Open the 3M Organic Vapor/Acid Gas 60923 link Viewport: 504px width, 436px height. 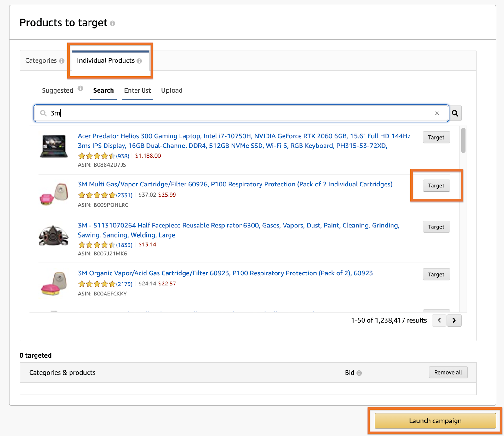[225, 273]
